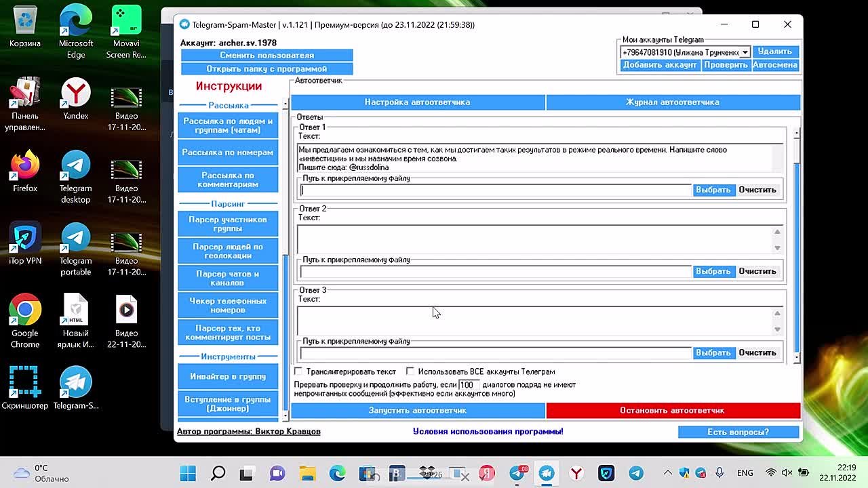Open the Новый ярлык HTML file icon
The image size is (868, 488).
coord(76,322)
